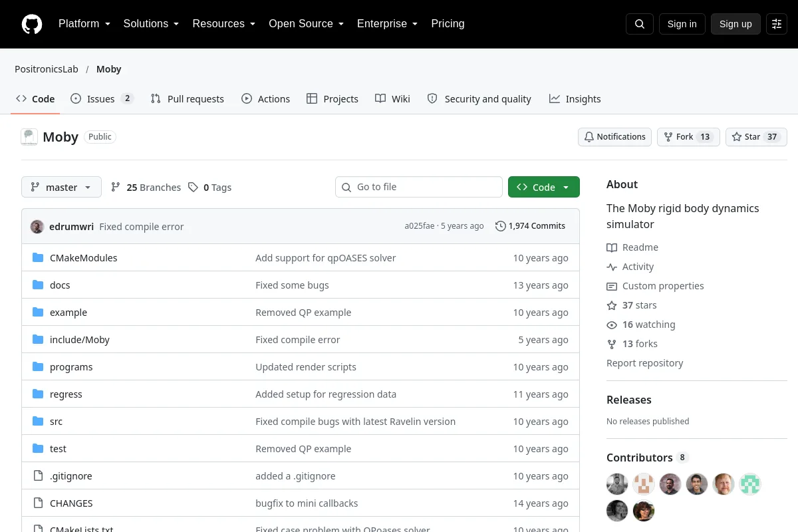Click the regress folder icon
The image size is (798, 532).
coord(38,394)
